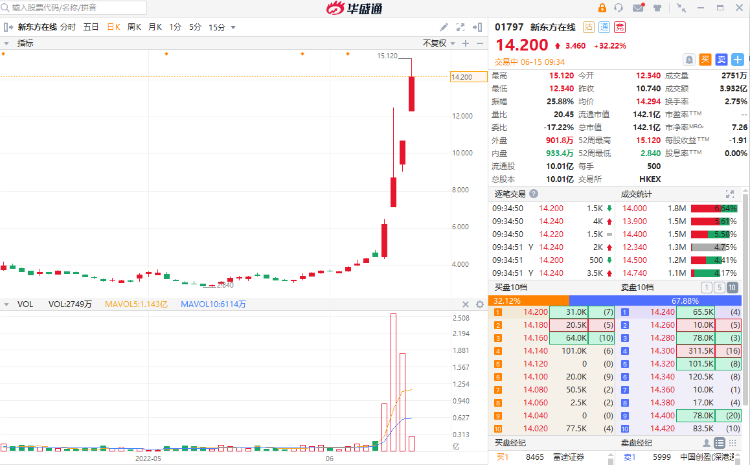Click the 富途证券 buy broker entry
The width and height of the screenshot is (750, 465).
(569, 457)
